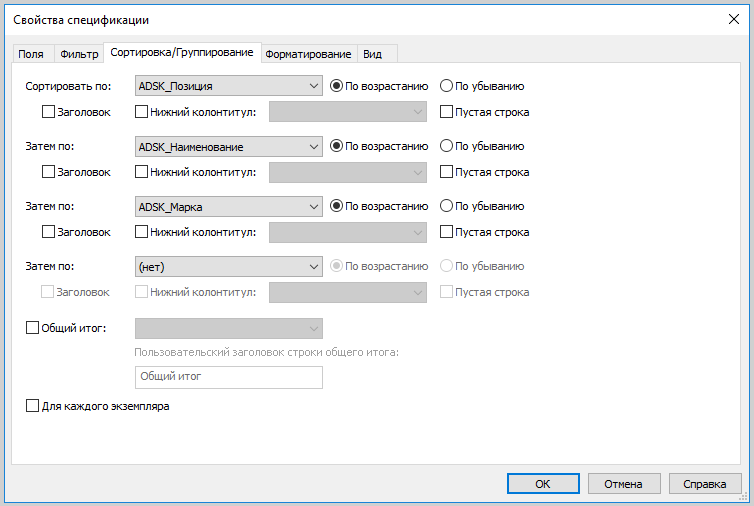Switch to the Вид tab
This screenshot has width=754, height=506.
tap(373, 54)
